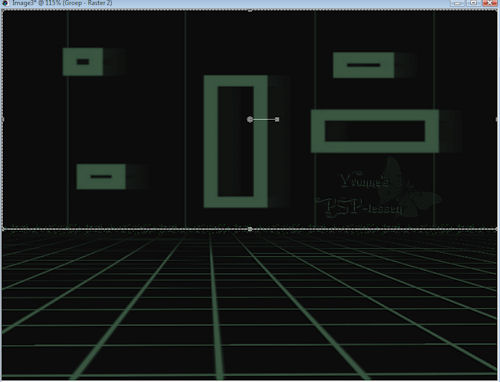Click the left-middle selection handle

point(3,119)
